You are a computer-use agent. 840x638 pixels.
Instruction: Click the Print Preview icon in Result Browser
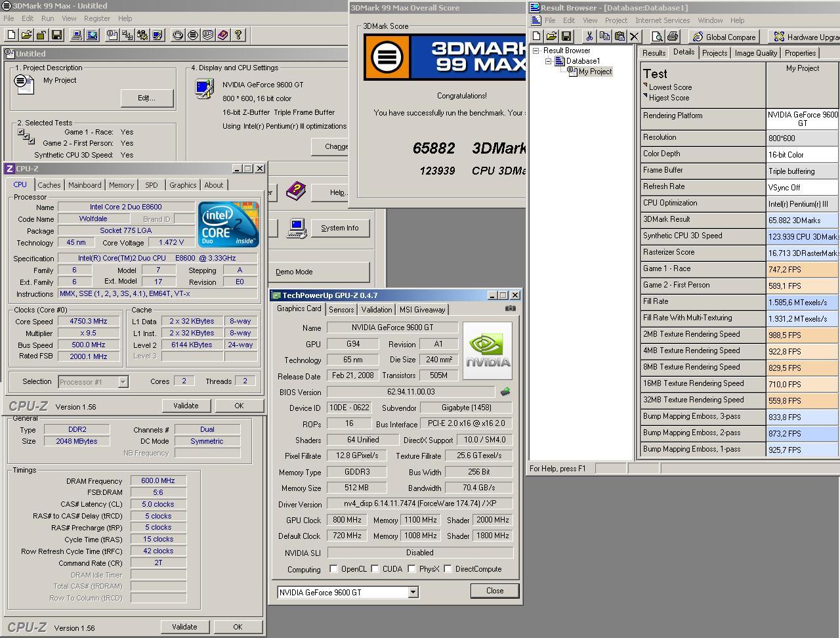657,37
